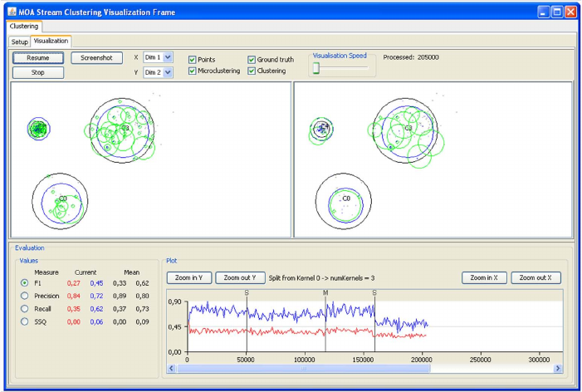
Task: Open the X dimension dropdown
Action: pyautogui.click(x=168, y=57)
